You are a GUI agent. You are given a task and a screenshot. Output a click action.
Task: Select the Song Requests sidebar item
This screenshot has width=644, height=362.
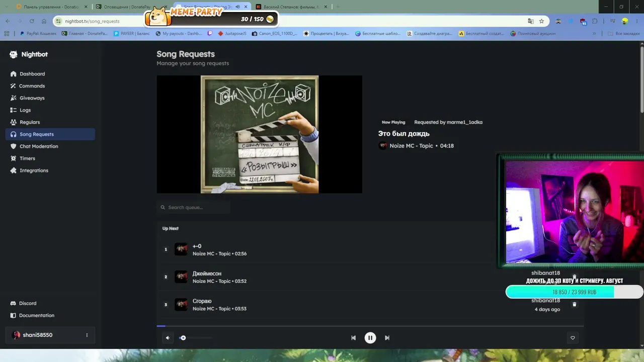(50, 134)
